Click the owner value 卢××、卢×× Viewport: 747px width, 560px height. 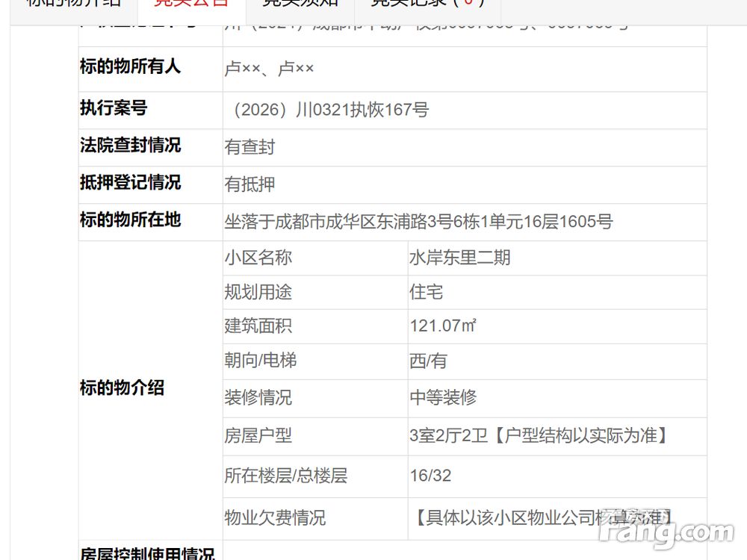tap(269, 69)
